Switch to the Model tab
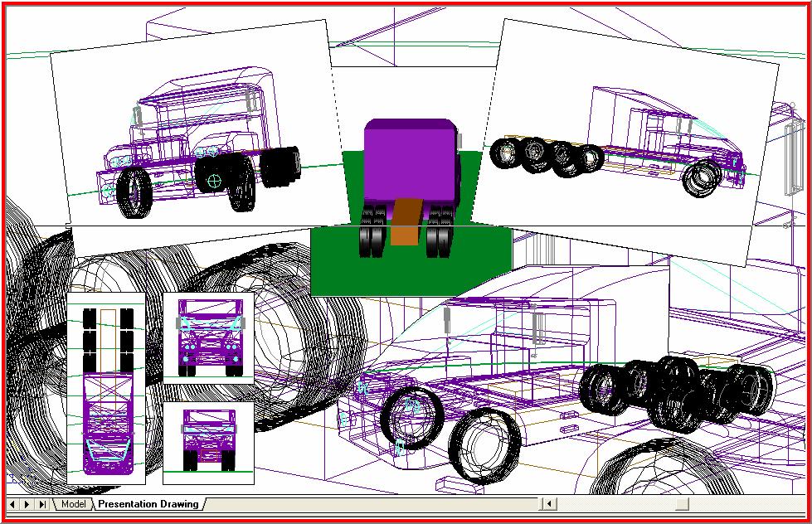Screen dimensions: 812x524 tap(72, 504)
